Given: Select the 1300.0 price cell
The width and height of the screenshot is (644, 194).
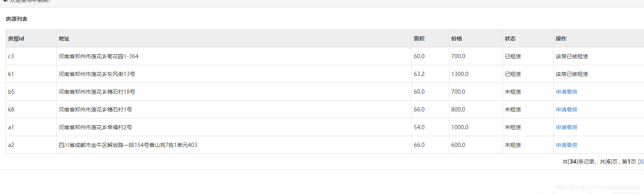Looking at the screenshot, I should 460,74.
